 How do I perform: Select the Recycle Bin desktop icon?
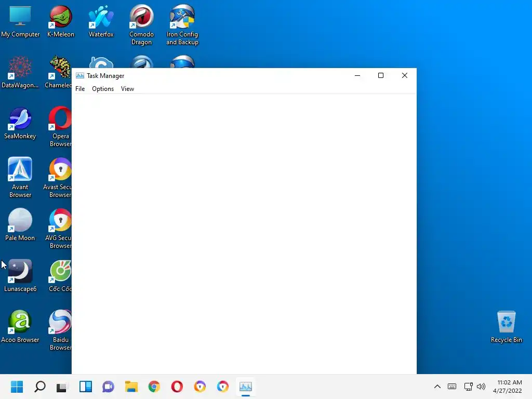506,327
